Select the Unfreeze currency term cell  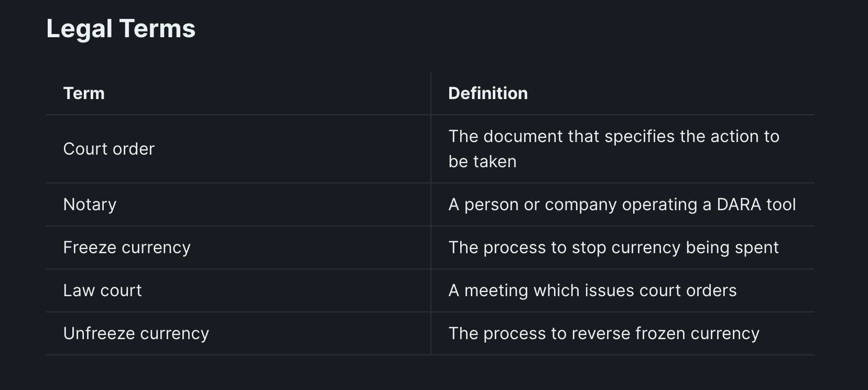pos(136,333)
